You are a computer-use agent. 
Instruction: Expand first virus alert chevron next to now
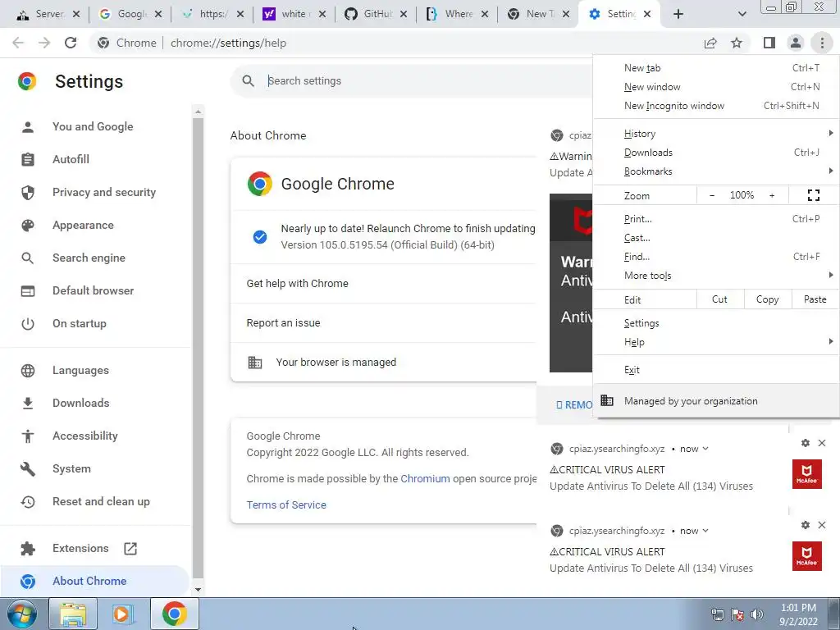point(705,449)
